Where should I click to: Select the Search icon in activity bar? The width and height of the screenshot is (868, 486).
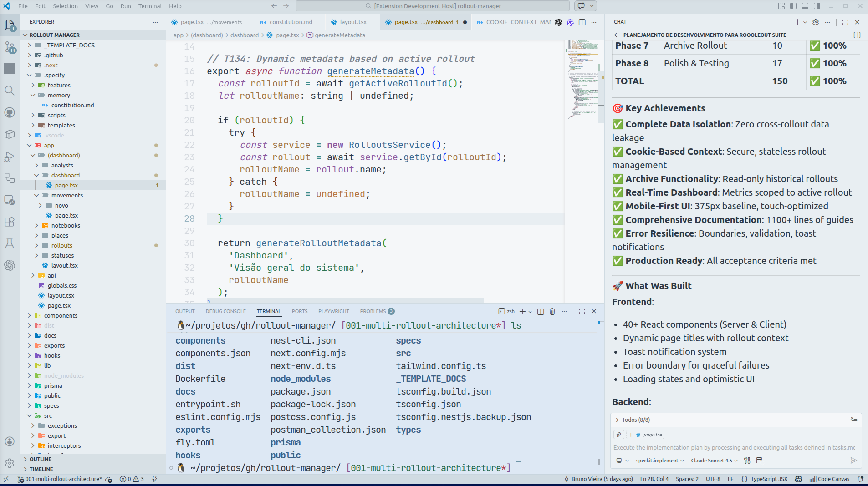[10, 90]
